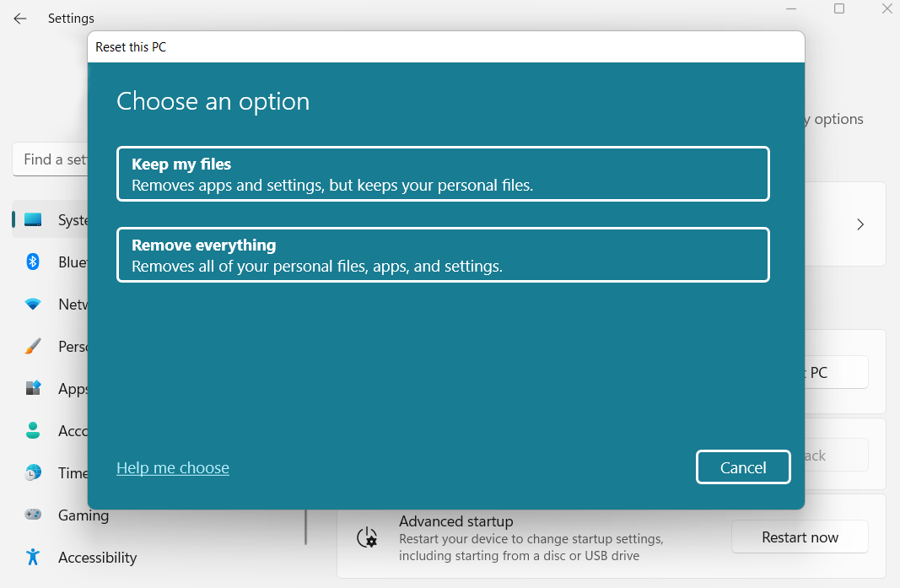Open Gaming via controller icon
The width and height of the screenshot is (900, 588).
tap(33, 515)
